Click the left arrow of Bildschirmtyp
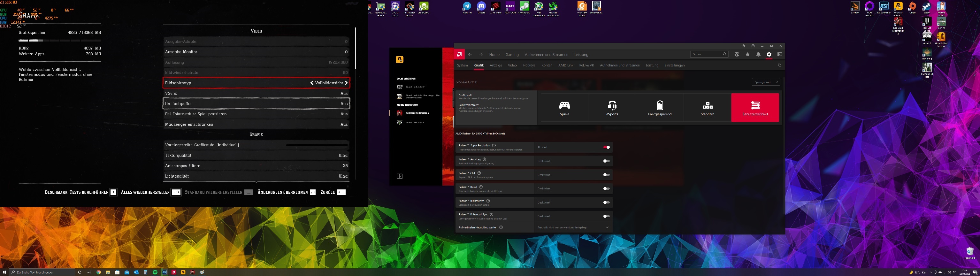This screenshot has width=980, height=276. (312, 83)
